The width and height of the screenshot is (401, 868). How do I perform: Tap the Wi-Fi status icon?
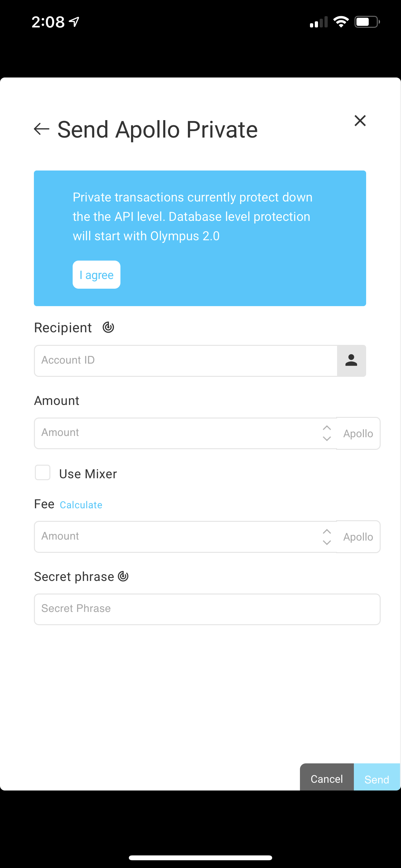(x=341, y=22)
